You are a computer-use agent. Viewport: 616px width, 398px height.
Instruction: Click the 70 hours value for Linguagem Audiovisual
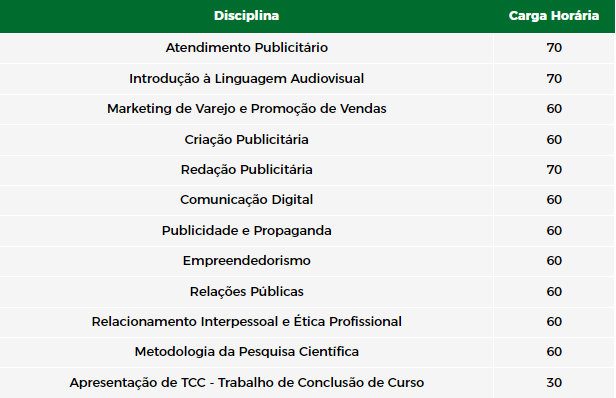554,79
